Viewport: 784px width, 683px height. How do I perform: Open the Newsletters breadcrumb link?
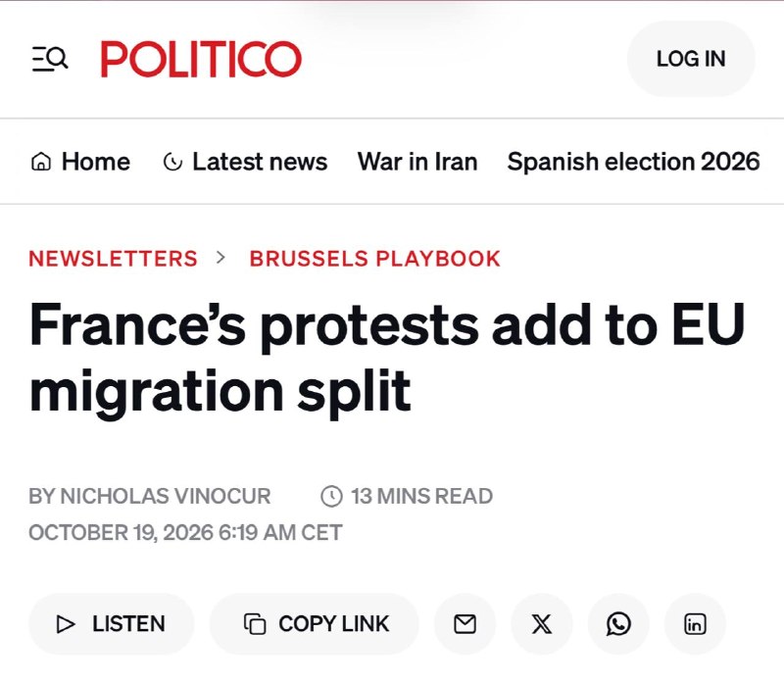(x=113, y=259)
